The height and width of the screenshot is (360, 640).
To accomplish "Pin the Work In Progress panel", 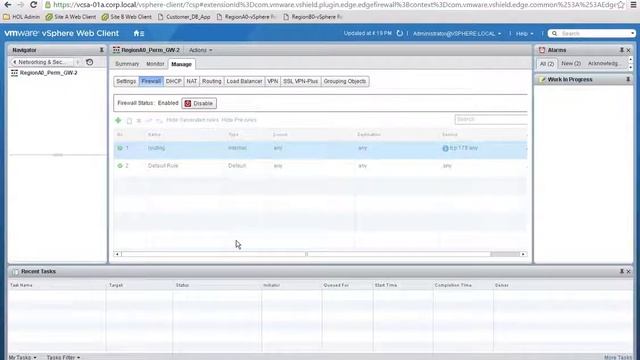I will click(628, 79).
